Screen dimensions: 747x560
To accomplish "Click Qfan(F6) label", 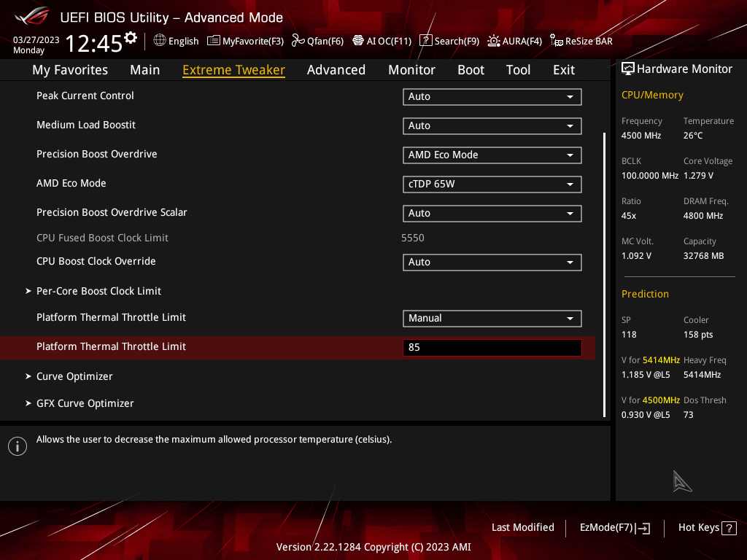I will (325, 41).
